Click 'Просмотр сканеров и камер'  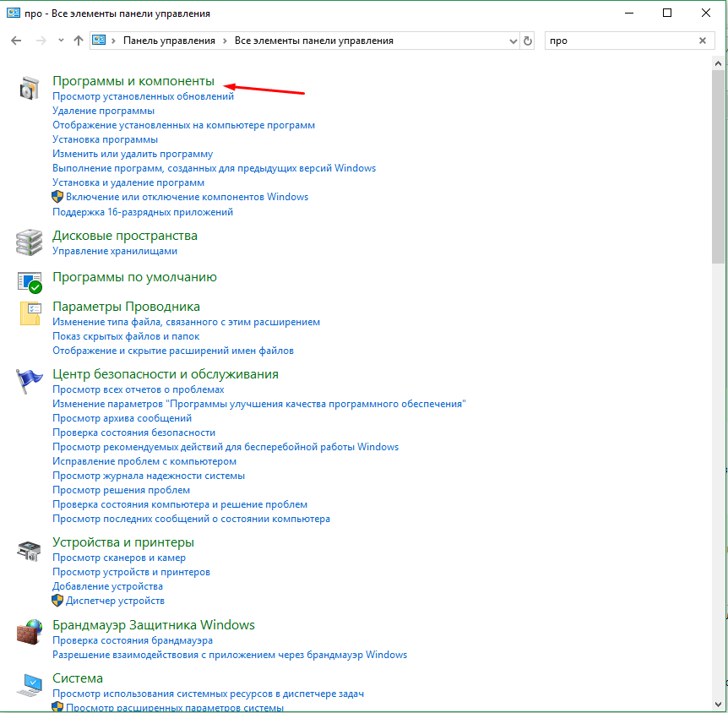point(119,558)
